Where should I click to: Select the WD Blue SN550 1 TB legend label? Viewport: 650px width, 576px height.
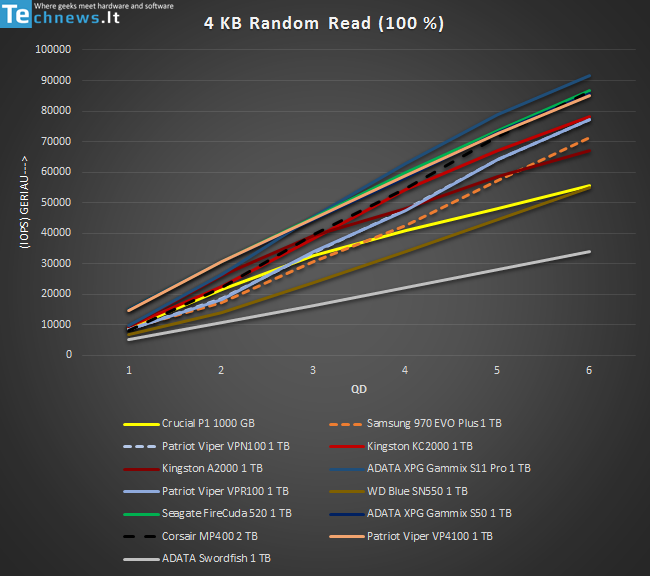click(x=417, y=491)
